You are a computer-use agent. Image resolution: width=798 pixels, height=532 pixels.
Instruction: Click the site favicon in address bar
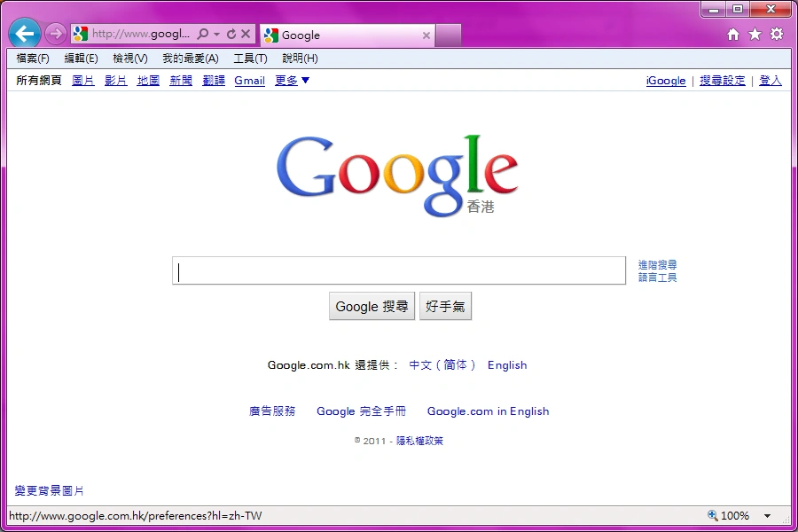(81, 34)
